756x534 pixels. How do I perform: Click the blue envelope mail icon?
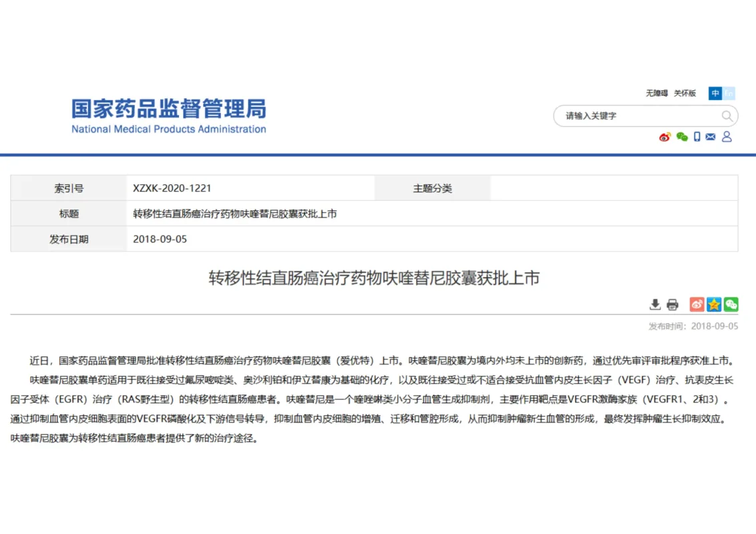pyautogui.click(x=711, y=137)
